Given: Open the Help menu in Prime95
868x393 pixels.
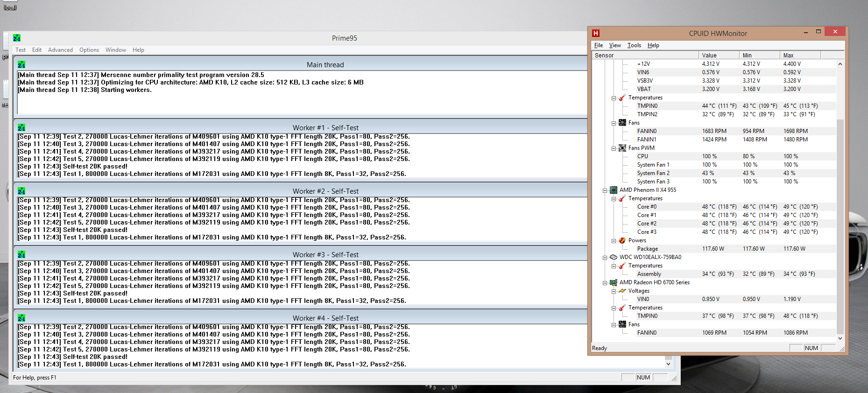Looking at the screenshot, I should [x=138, y=50].
